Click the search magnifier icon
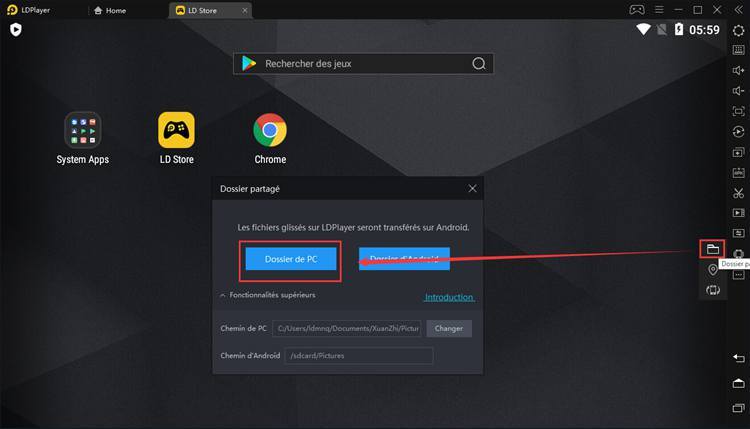The width and height of the screenshot is (750, 429). [x=479, y=64]
